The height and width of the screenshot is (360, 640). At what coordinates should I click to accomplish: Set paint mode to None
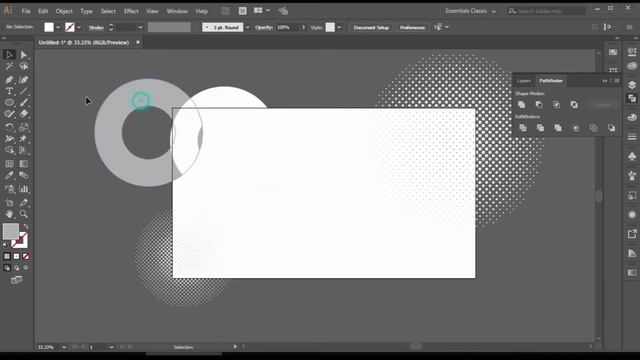(x=26, y=256)
